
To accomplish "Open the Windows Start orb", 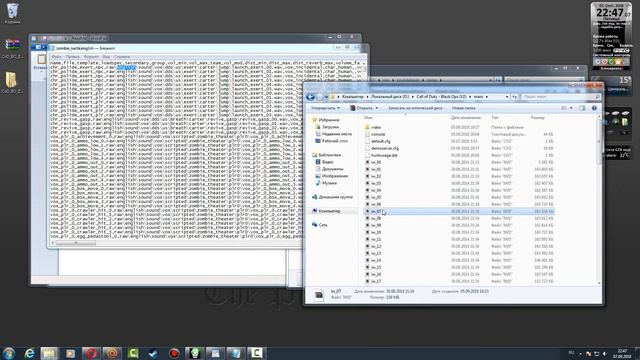I will pos(9,353).
